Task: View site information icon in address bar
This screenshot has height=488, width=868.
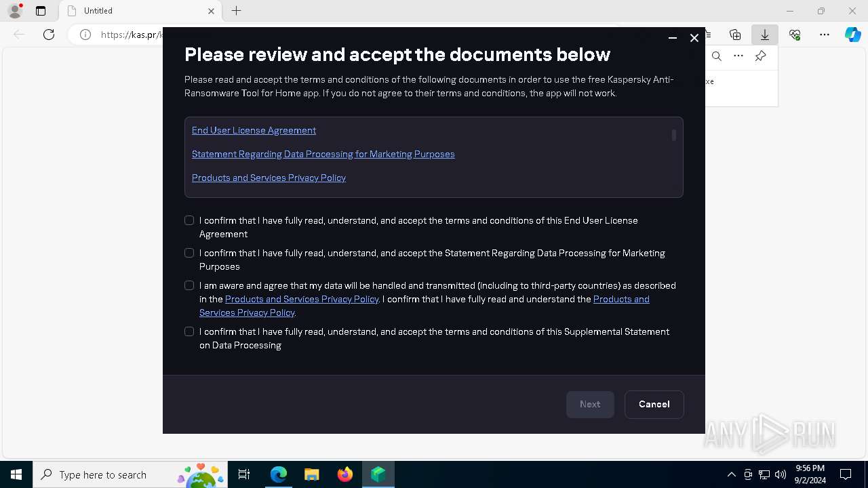Action: pyautogui.click(x=85, y=35)
